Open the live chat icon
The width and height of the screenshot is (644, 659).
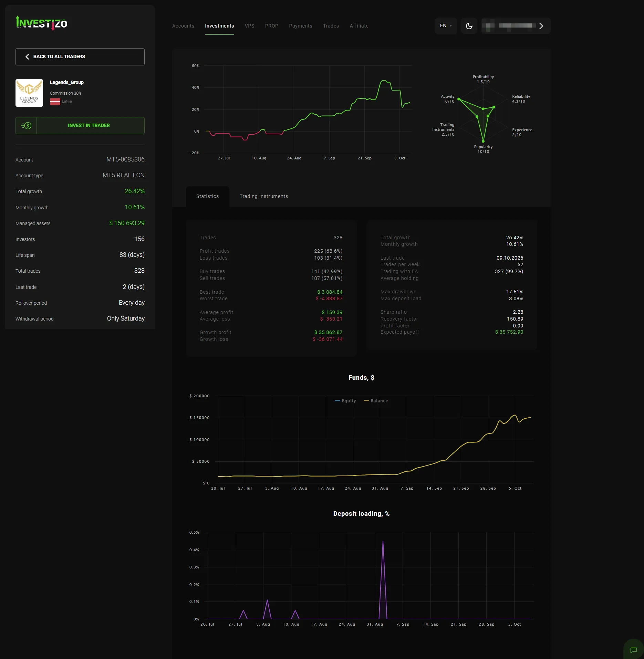[x=633, y=650]
